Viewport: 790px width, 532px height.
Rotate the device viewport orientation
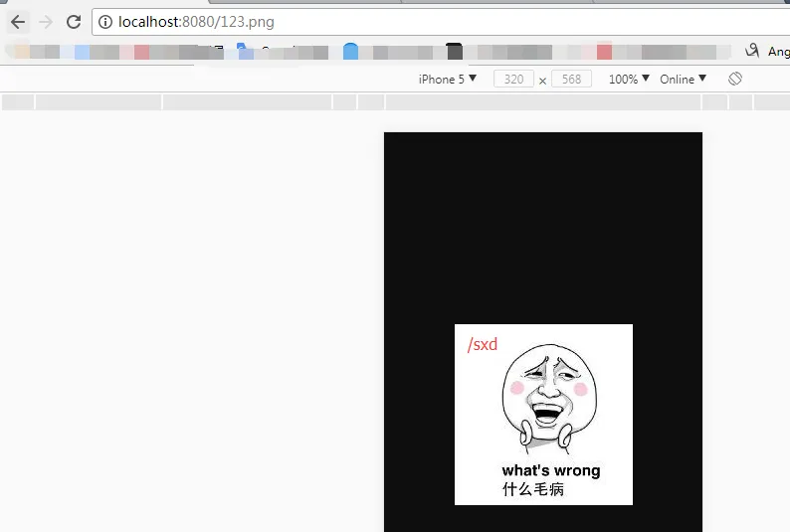click(735, 79)
